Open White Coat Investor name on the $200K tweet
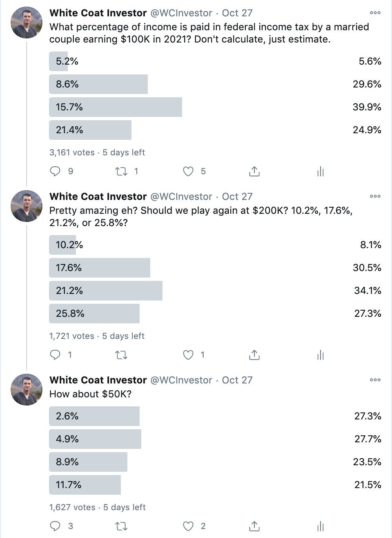 coord(98,197)
